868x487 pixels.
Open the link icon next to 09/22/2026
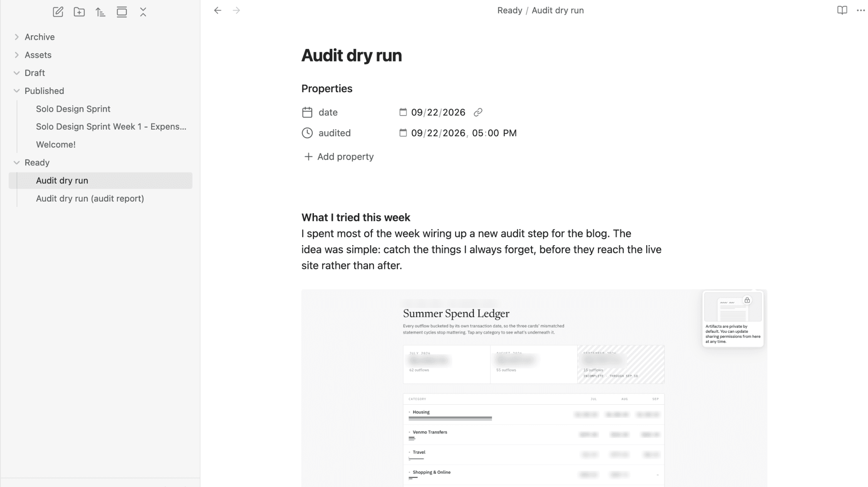click(x=478, y=112)
